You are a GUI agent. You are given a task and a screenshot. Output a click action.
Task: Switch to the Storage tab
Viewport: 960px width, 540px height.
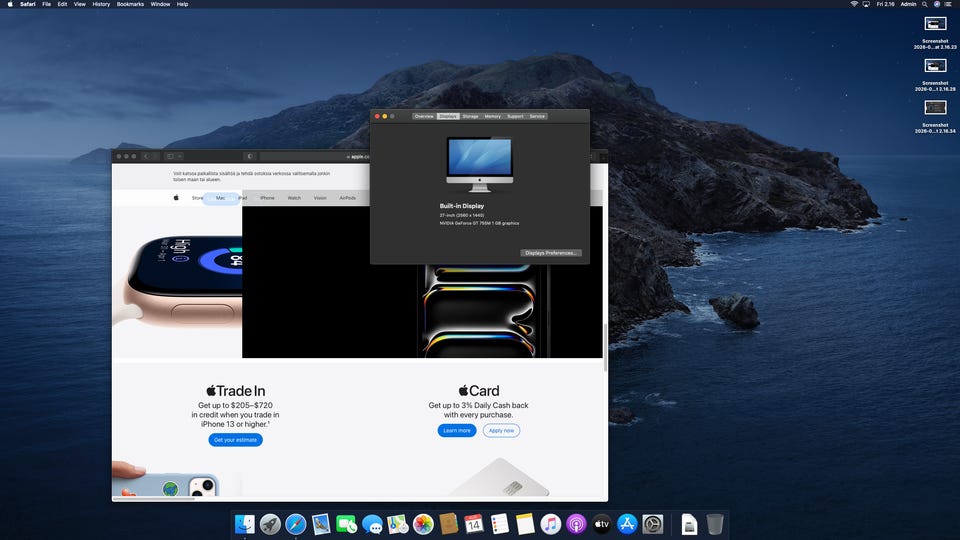pos(470,116)
